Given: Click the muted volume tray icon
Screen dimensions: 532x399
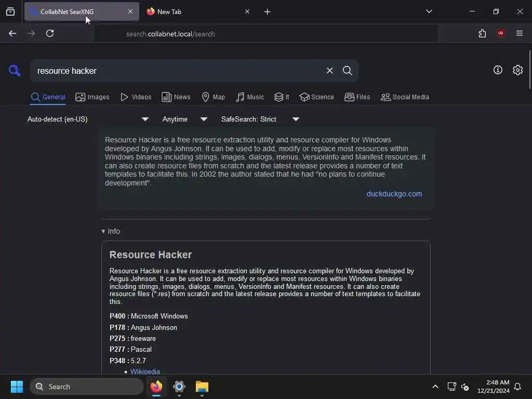Looking at the screenshot, I should point(465,387).
